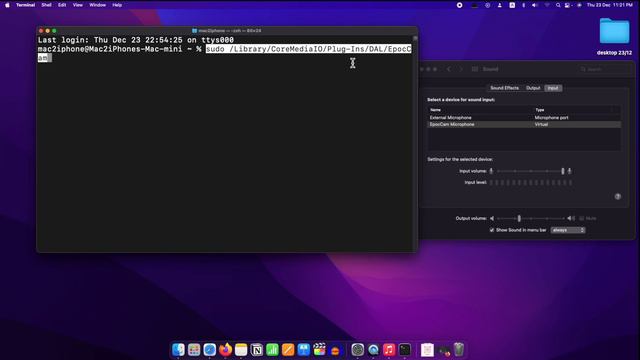Open Keynote from the Dock
This screenshot has height=360, width=640.
click(304, 350)
